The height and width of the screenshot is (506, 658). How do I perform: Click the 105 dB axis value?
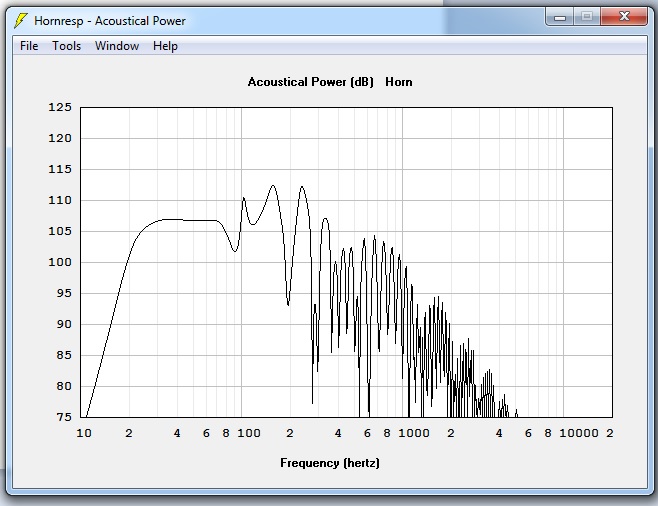(60, 231)
